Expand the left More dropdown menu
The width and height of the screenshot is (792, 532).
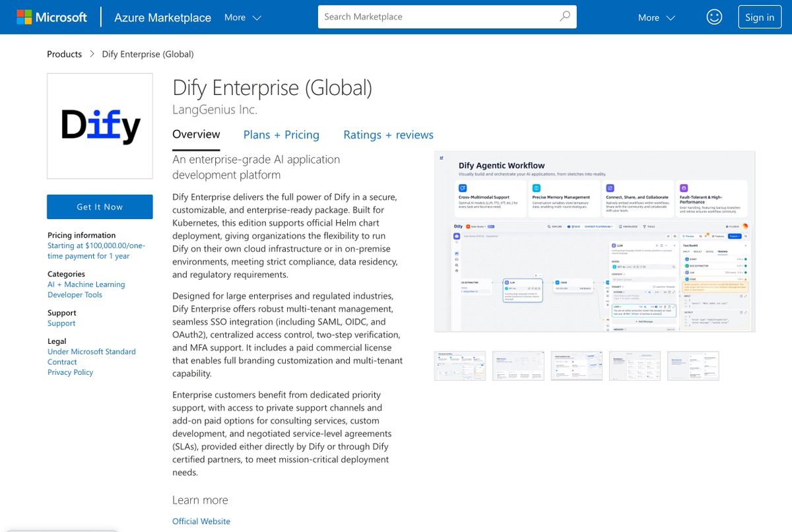pos(243,18)
